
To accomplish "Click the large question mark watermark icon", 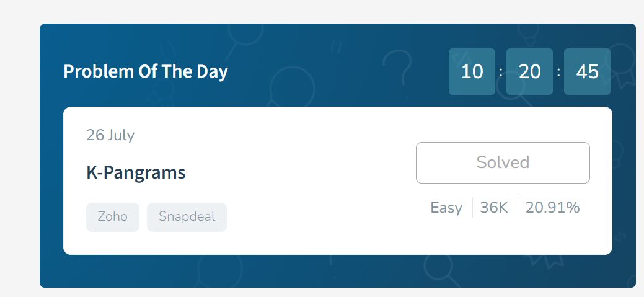I will 397,69.
